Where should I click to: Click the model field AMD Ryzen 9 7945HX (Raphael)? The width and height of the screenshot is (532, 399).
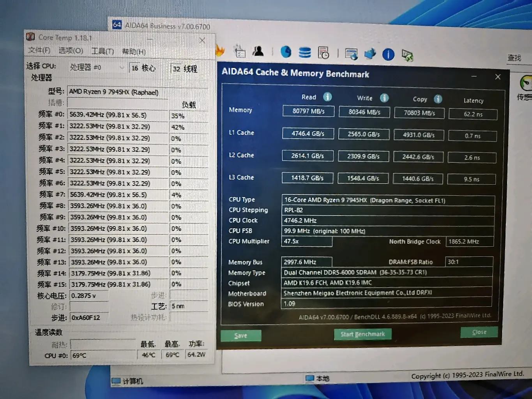pyautogui.click(x=138, y=92)
